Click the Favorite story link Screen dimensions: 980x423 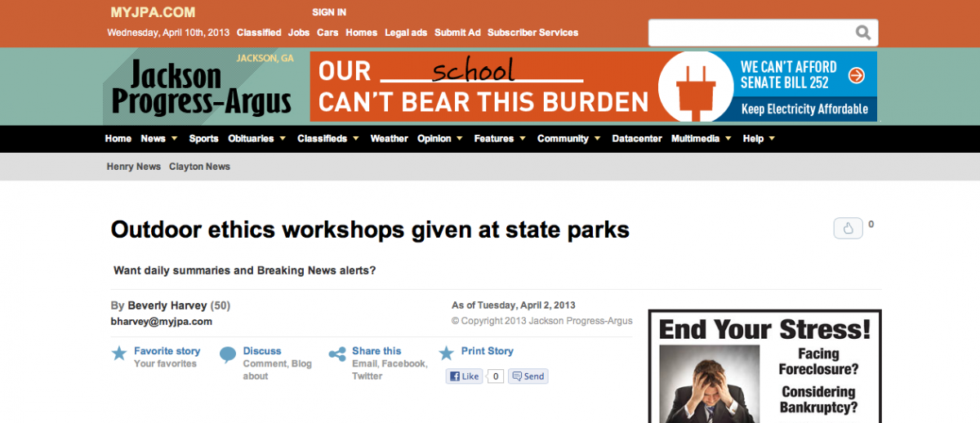(x=167, y=351)
